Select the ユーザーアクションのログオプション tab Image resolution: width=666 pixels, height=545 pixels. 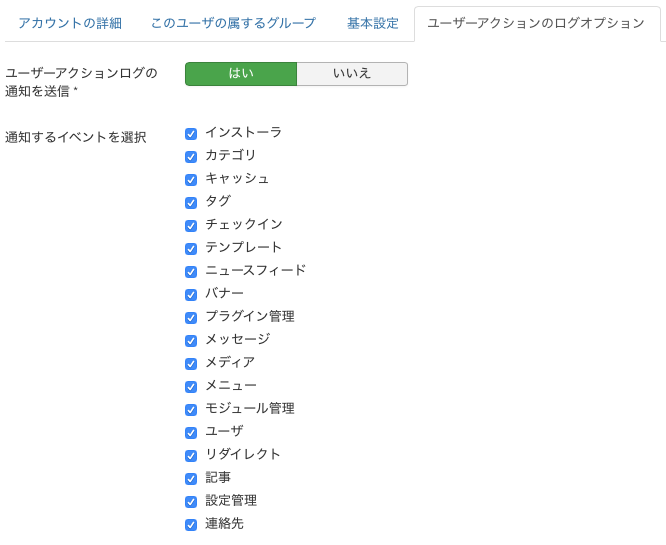click(536, 23)
